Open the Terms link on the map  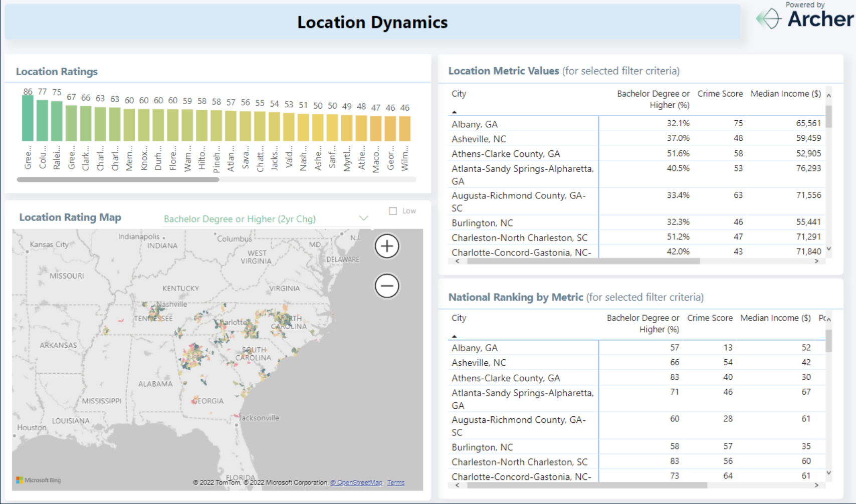(x=395, y=482)
